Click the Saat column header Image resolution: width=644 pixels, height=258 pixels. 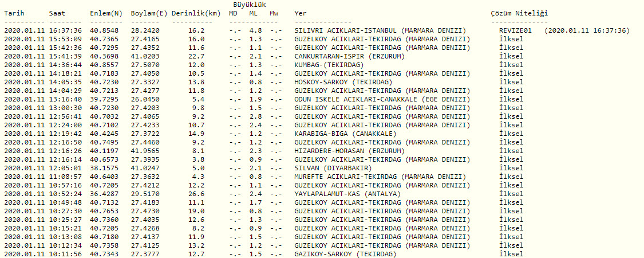point(57,13)
